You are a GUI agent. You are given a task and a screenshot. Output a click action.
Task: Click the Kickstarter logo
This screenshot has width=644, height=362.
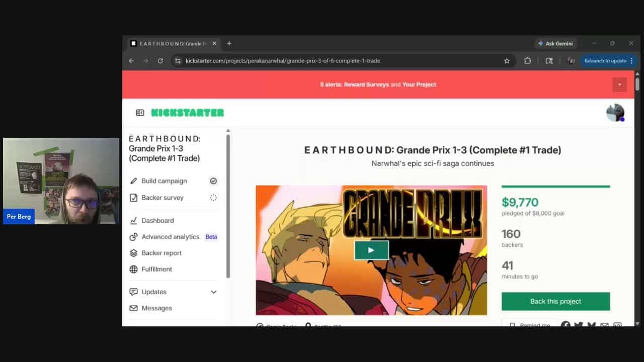(x=187, y=113)
